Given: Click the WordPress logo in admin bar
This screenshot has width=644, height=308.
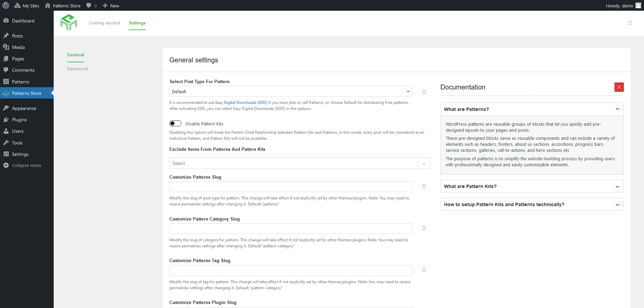Looking at the screenshot, I should tap(6, 5).
